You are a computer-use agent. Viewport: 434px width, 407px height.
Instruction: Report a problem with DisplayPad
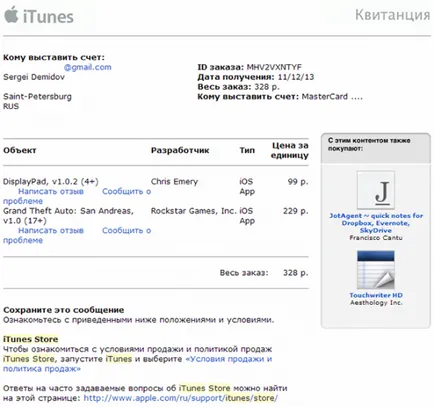77,196
